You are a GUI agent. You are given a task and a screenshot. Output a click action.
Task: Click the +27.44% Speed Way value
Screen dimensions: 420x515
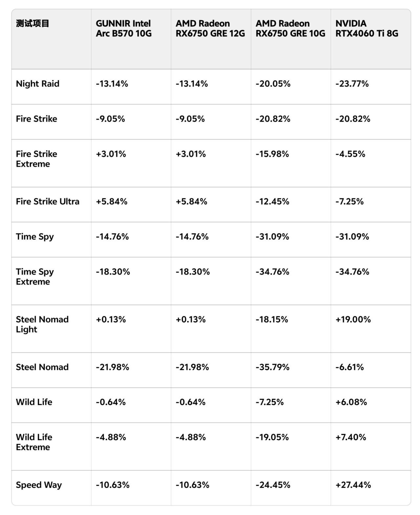[353, 485]
